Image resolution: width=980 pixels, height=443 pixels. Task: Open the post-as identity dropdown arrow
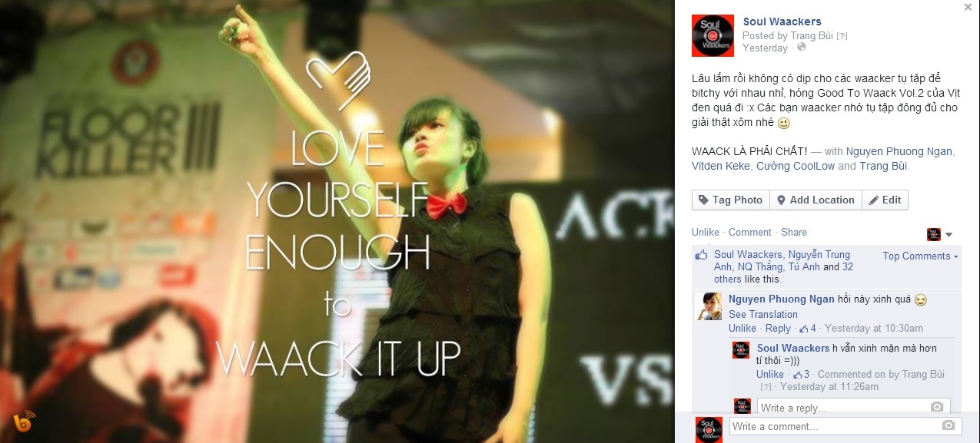click(948, 234)
